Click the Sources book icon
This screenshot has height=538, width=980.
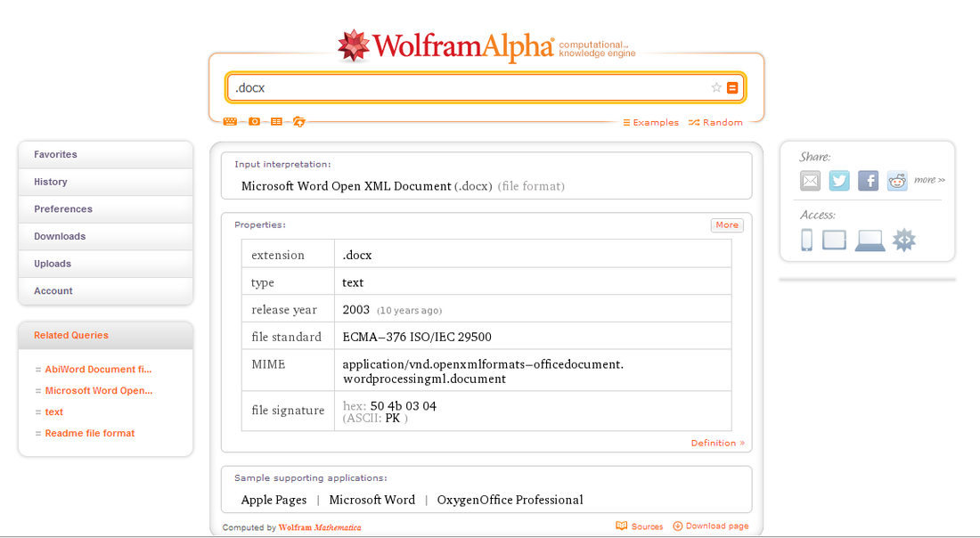point(621,526)
